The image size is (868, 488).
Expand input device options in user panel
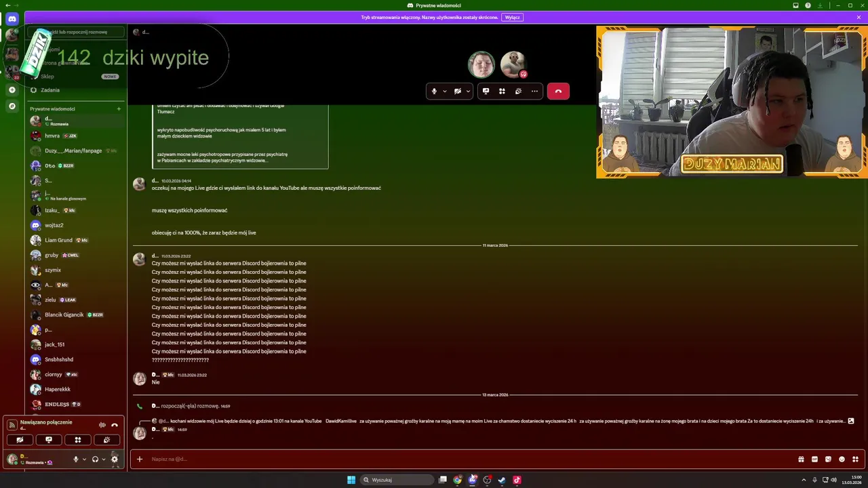pos(84,459)
